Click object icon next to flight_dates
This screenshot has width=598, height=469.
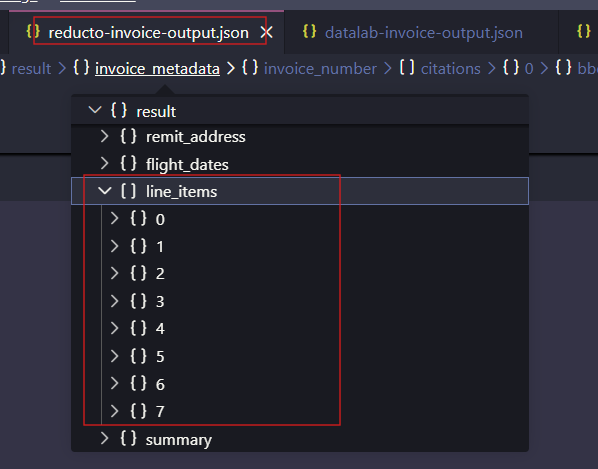coord(128,163)
